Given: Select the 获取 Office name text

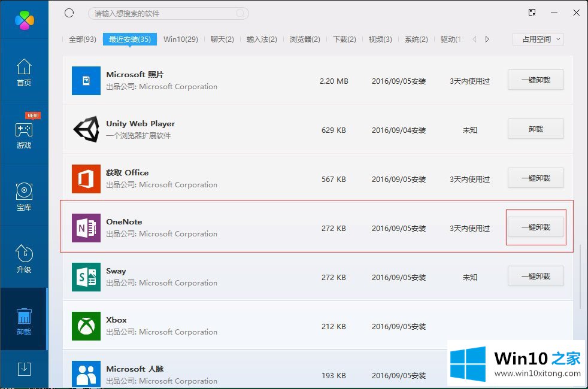Looking at the screenshot, I should pos(127,173).
